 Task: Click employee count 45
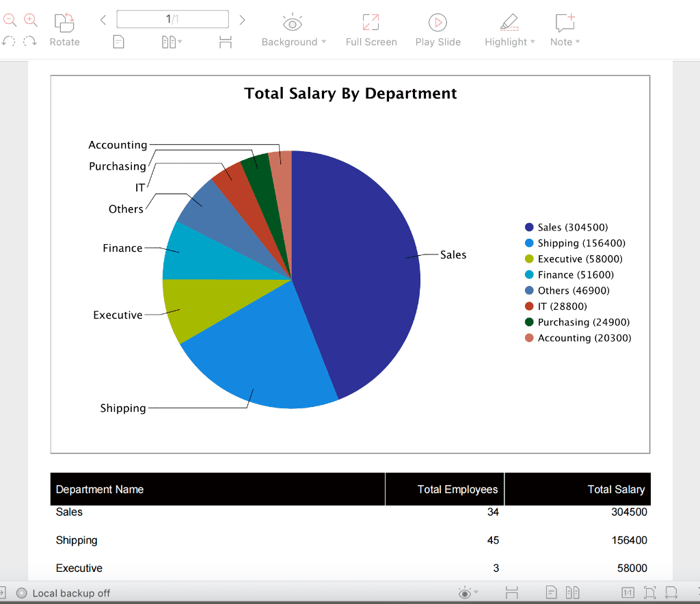point(493,540)
